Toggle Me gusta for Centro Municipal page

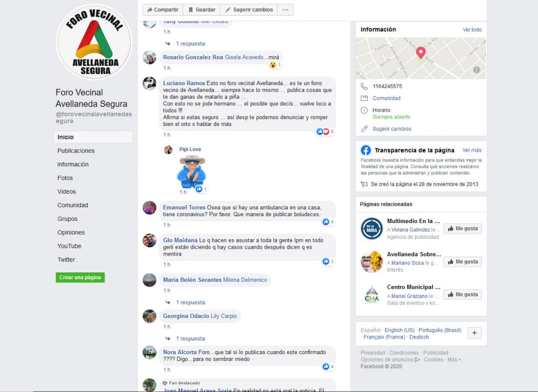point(462,294)
